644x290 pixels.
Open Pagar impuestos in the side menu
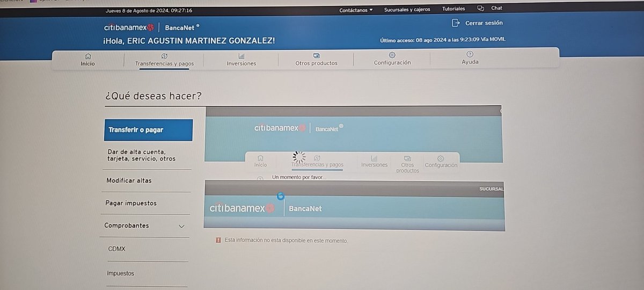131,203
